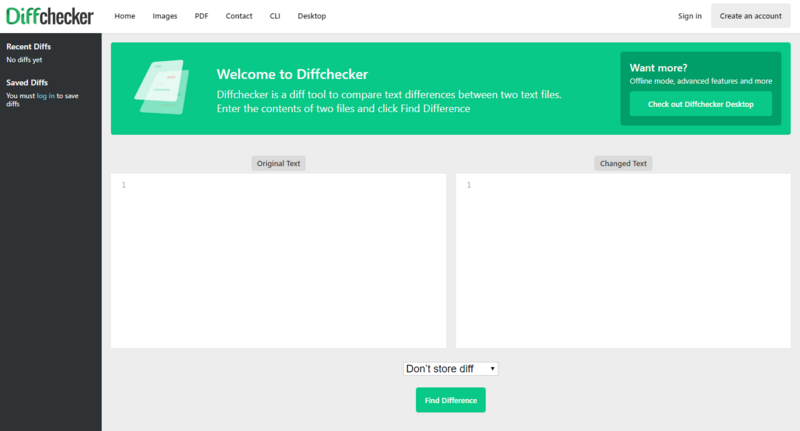Screen dimensions: 800x431
Task: Click the Find Difference button
Action: pos(451,400)
